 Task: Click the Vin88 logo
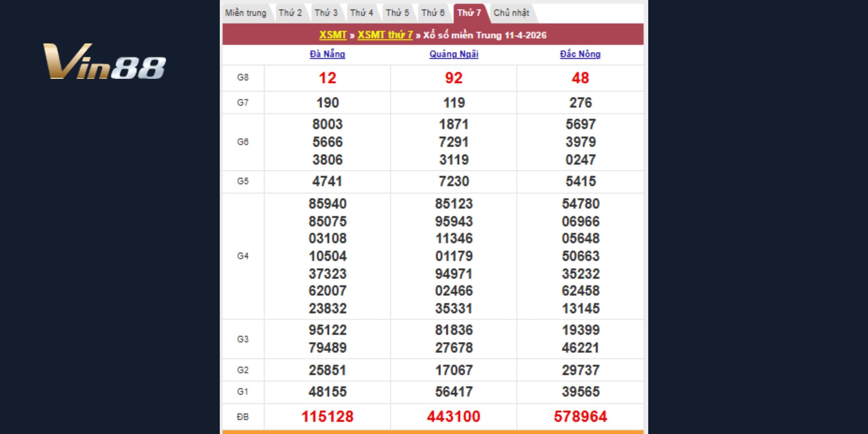(x=104, y=61)
